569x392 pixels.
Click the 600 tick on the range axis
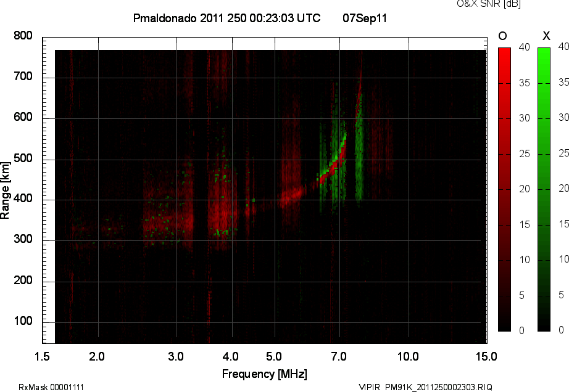pyautogui.click(x=23, y=117)
